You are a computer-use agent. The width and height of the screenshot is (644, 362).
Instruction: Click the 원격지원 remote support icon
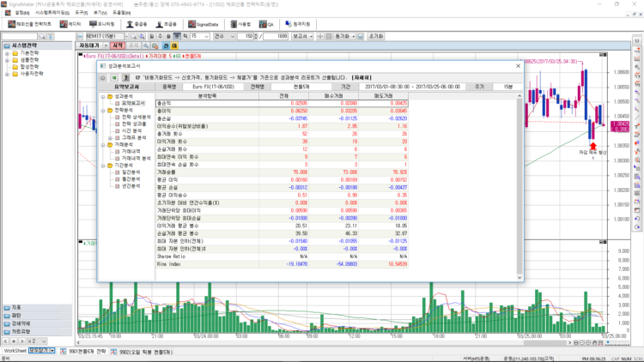coord(300,24)
